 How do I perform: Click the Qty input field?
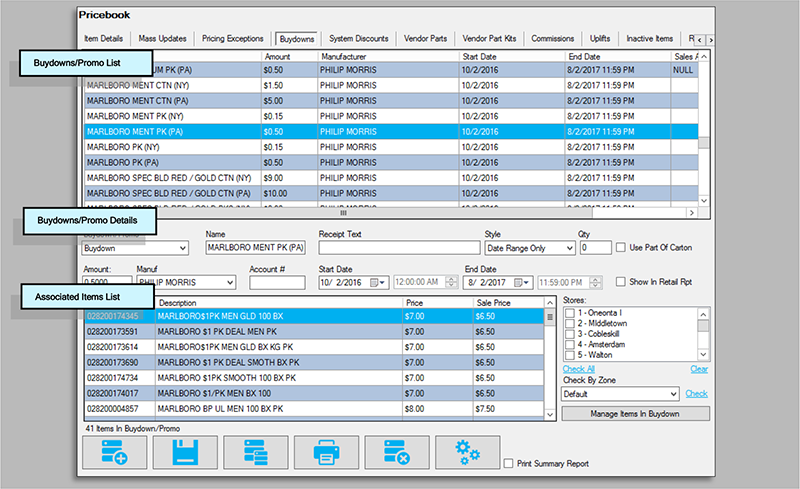tap(595, 248)
